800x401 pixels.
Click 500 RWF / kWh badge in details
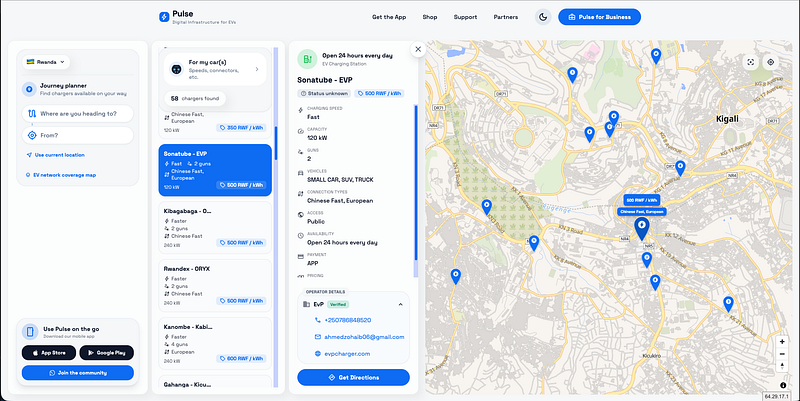pyautogui.click(x=379, y=93)
